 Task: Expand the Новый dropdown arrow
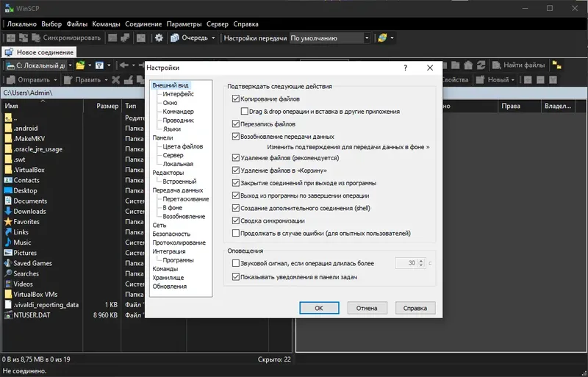pyautogui.click(x=512, y=79)
